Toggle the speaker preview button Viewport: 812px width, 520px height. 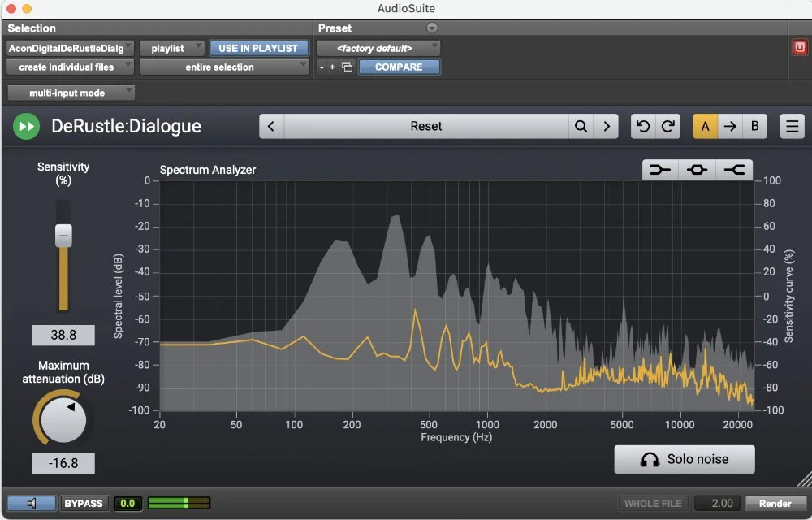[32, 504]
